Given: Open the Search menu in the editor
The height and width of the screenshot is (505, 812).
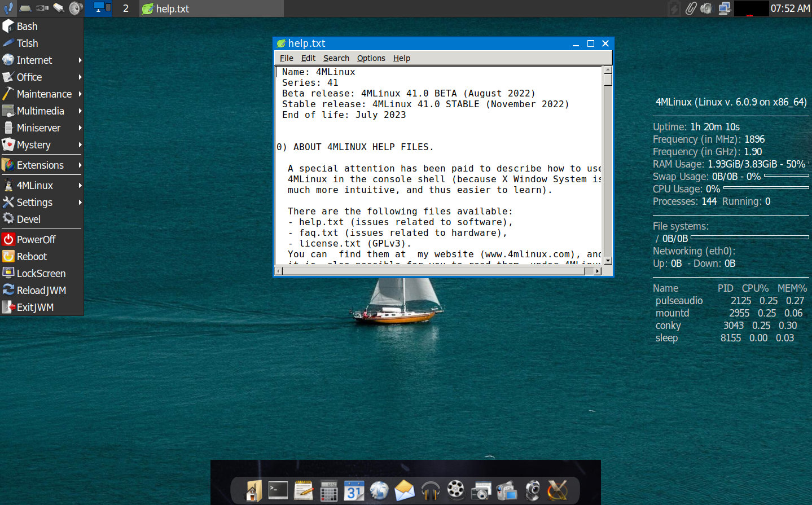Looking at the screenshot, I should tap(336, 58).
